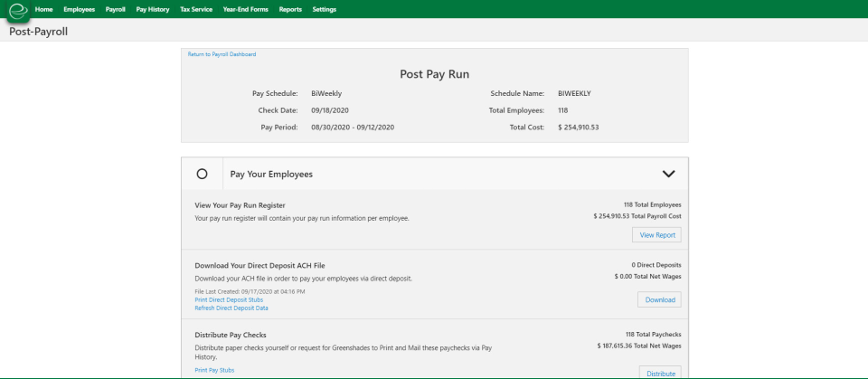The height and width of the screenshot is (379, 868).
Task: Collapse the Pay Your Employees section chevron
Action: 669,174
